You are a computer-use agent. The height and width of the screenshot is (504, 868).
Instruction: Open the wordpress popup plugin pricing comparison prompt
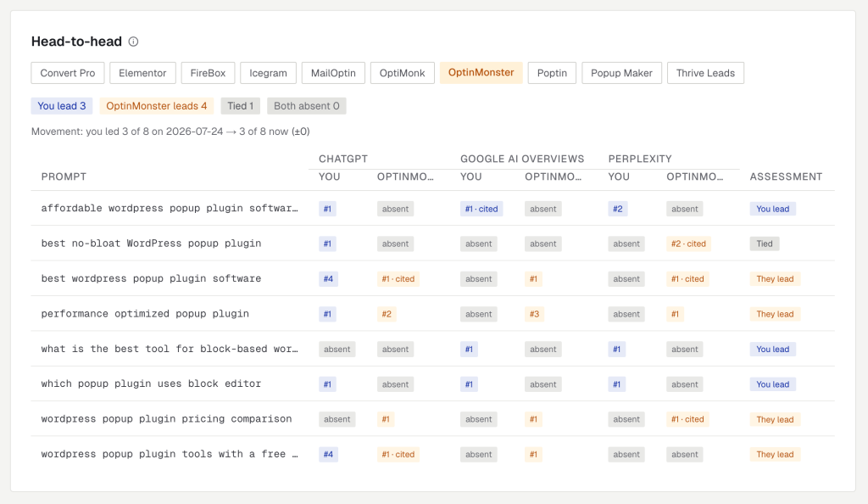[x=166, y=418]
